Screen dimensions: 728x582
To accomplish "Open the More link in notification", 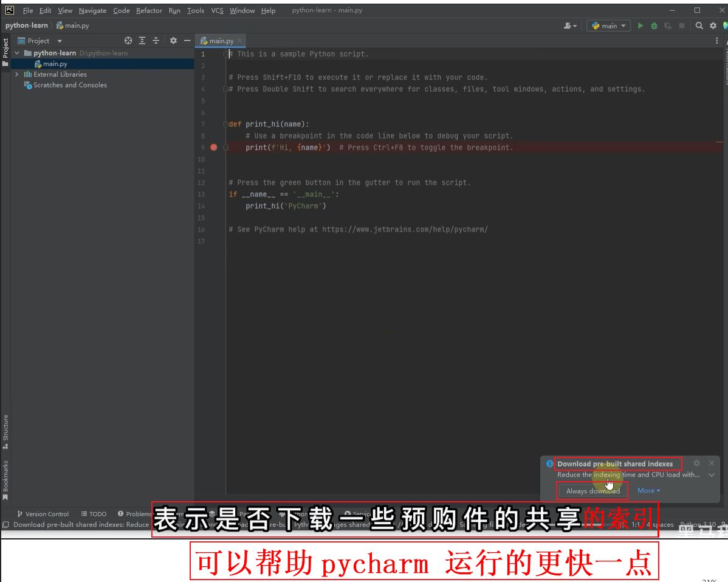I will 648,491.
